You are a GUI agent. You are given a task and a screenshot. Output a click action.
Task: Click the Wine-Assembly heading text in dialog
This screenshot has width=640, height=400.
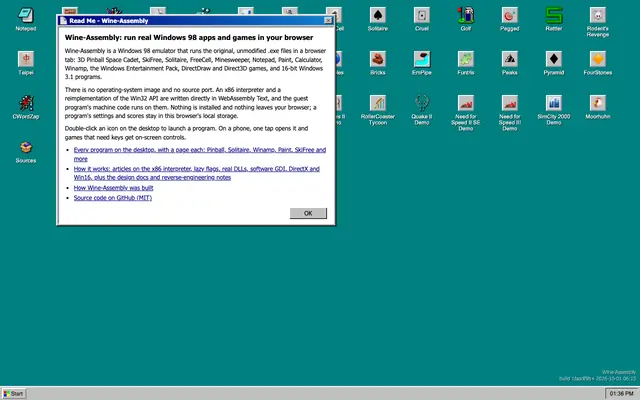pos(189,37)
